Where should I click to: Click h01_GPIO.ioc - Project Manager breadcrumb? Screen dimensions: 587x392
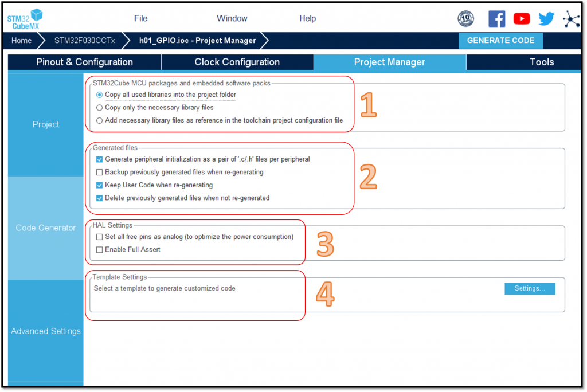coord(198,41)
